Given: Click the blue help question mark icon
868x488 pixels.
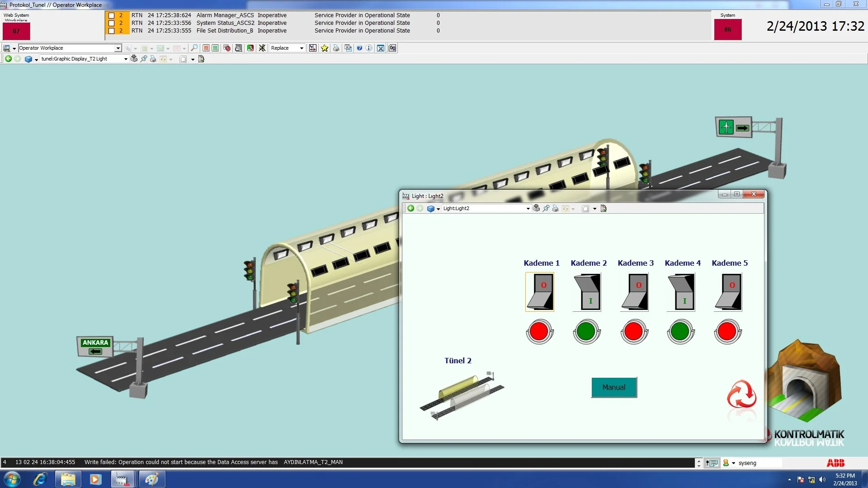Looking at the screenshot, I should pyautogui.click(x=359, y=48).
